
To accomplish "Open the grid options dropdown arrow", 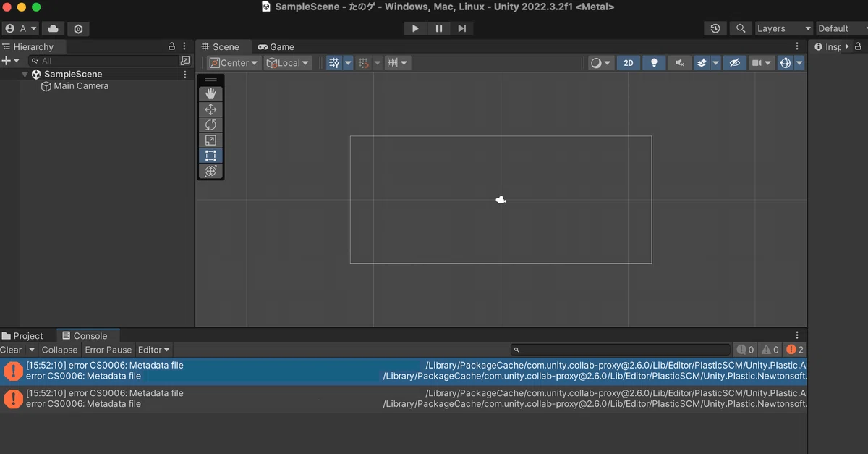I will pyautogui.click(x=348, y=63).
